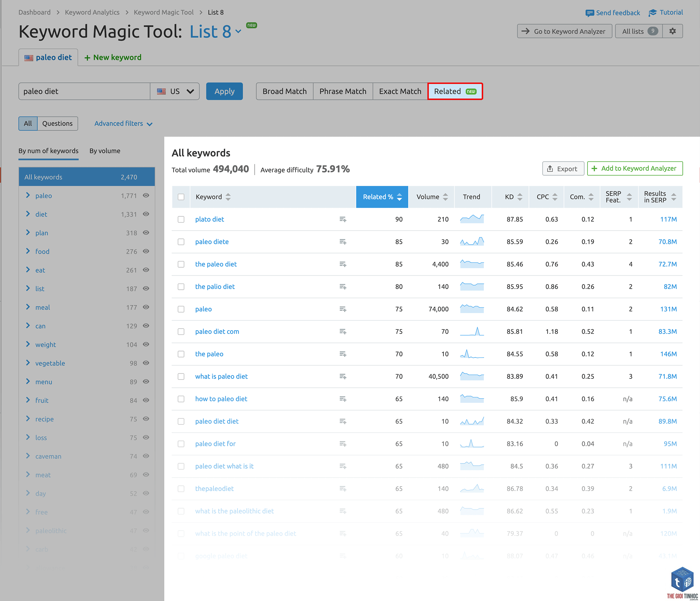
Task: Expand the 'eat' group chevron
Action: pyautogui.click(x=28, y=270)
